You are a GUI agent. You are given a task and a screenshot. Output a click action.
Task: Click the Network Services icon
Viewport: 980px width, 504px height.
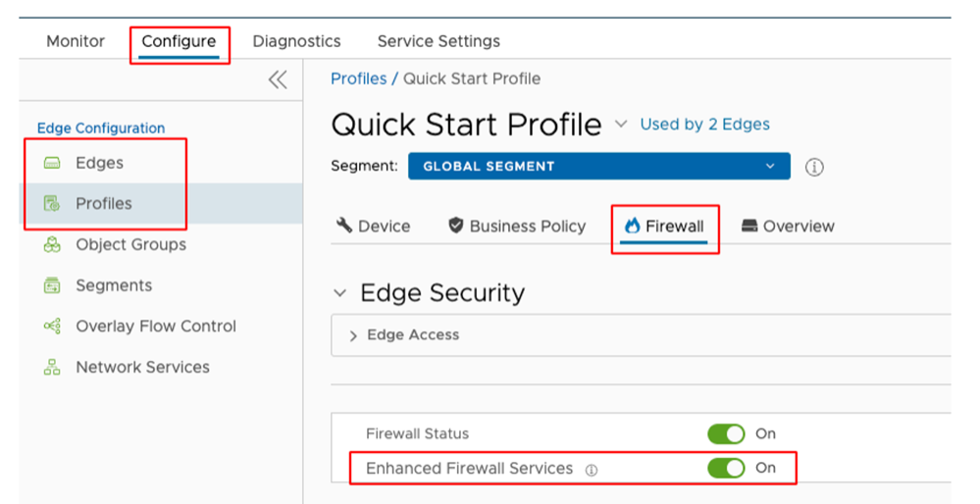(x=52, y=368)
